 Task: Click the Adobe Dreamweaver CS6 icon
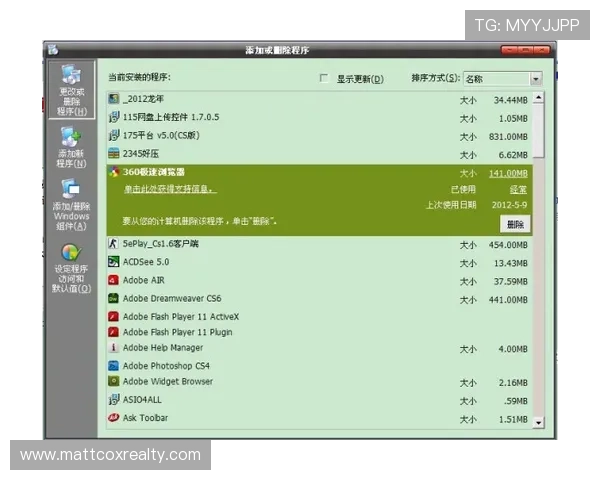113,298
